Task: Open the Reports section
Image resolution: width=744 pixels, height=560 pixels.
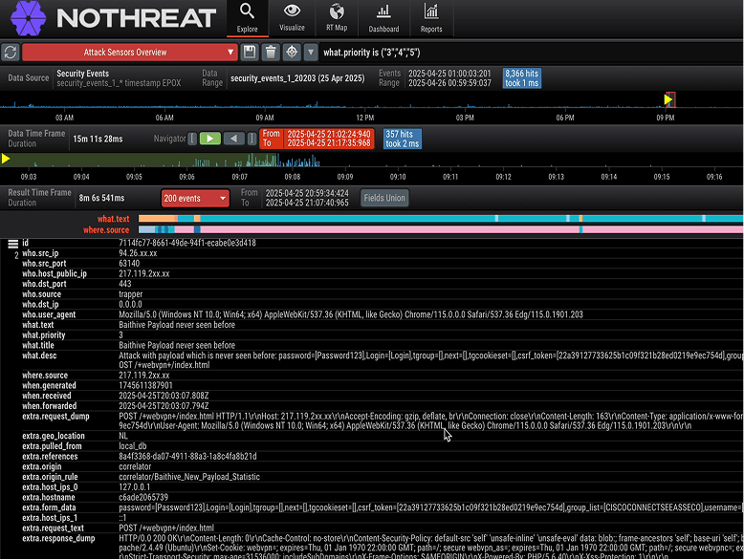Action: click(431, 17)
